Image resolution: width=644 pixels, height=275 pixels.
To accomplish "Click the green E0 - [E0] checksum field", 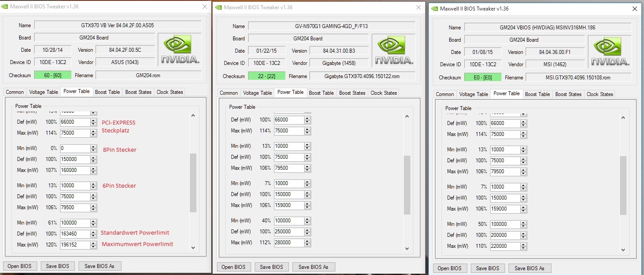I will click(x=483, y=78).
